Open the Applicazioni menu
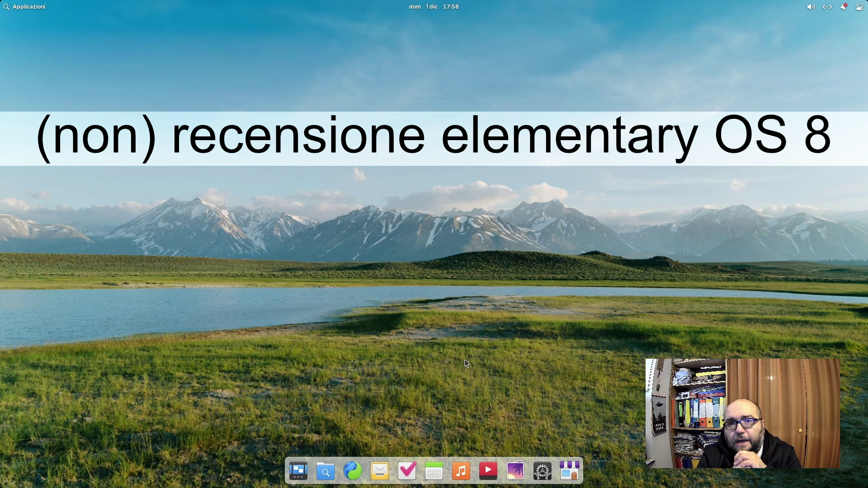 pos(24,7)
